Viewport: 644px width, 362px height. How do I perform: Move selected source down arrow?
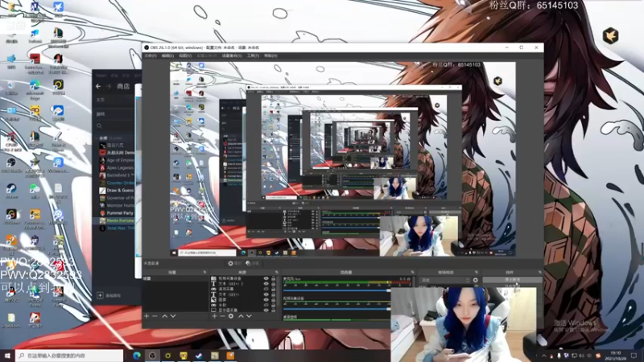coord(249,316)
